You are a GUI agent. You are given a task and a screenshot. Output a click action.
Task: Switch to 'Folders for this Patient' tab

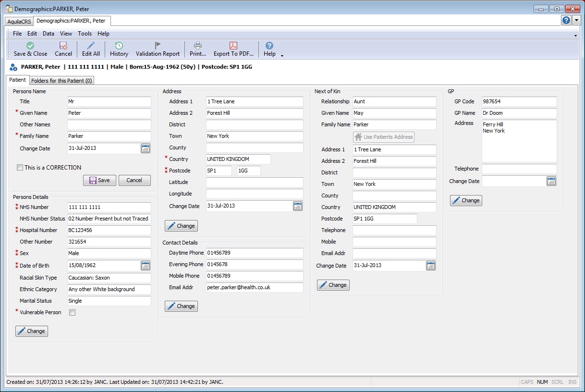[x=62, y=81]
